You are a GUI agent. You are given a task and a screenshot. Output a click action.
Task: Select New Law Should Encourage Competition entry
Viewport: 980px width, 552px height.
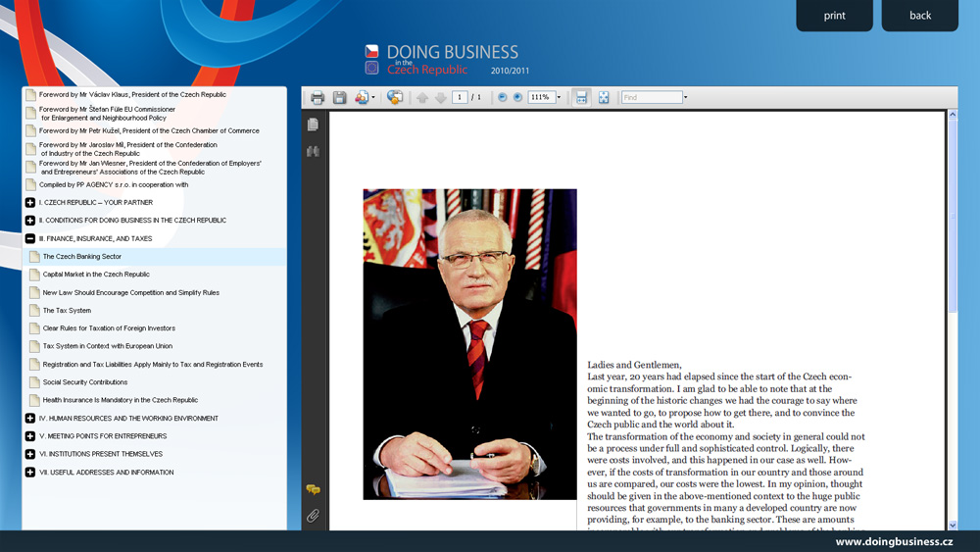[x=130, y=292]
